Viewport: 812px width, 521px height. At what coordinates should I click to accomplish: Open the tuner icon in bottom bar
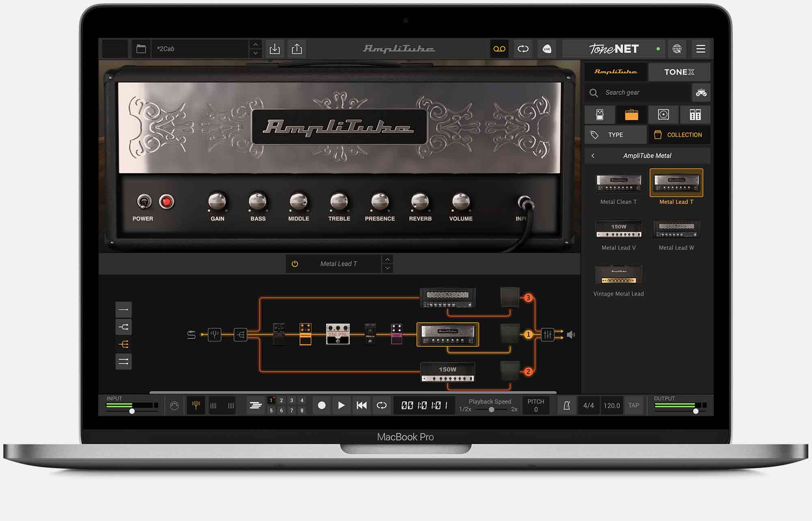196,405
